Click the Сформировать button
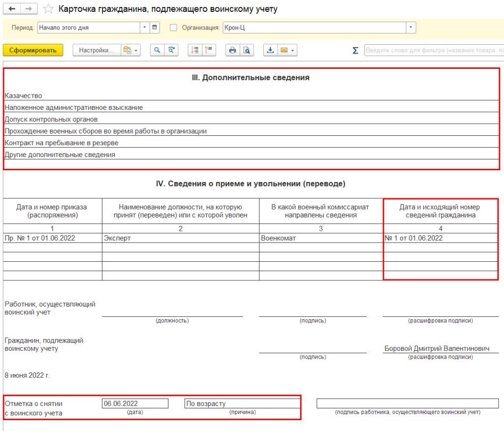Image resolution: width=504 pixels, height=431 pixels. 33,50
